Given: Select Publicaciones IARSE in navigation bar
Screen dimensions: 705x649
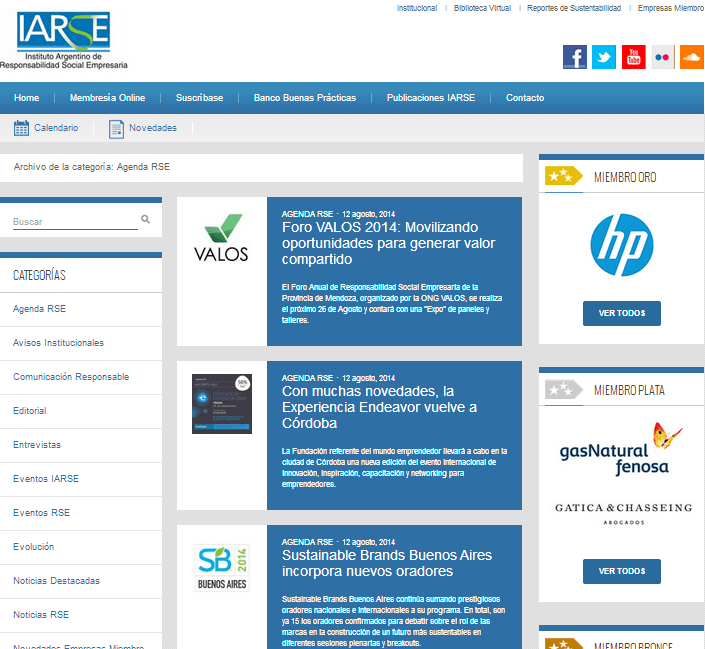Looking at the screenshot, I should 430,98.
